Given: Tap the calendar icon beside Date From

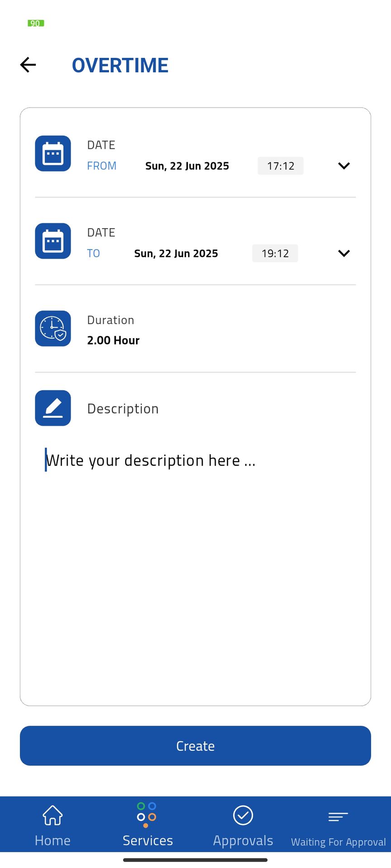Looking at the screenshot, I should click(x=53, y=154).
